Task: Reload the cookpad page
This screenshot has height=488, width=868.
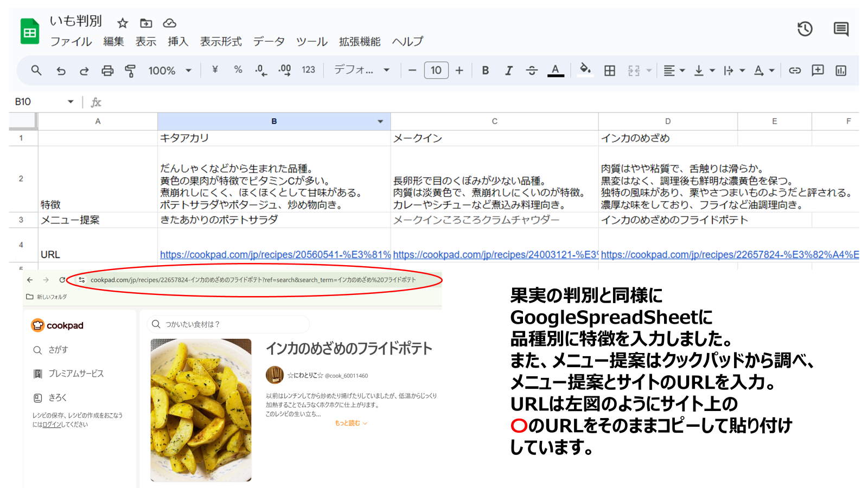Action: 62,280
